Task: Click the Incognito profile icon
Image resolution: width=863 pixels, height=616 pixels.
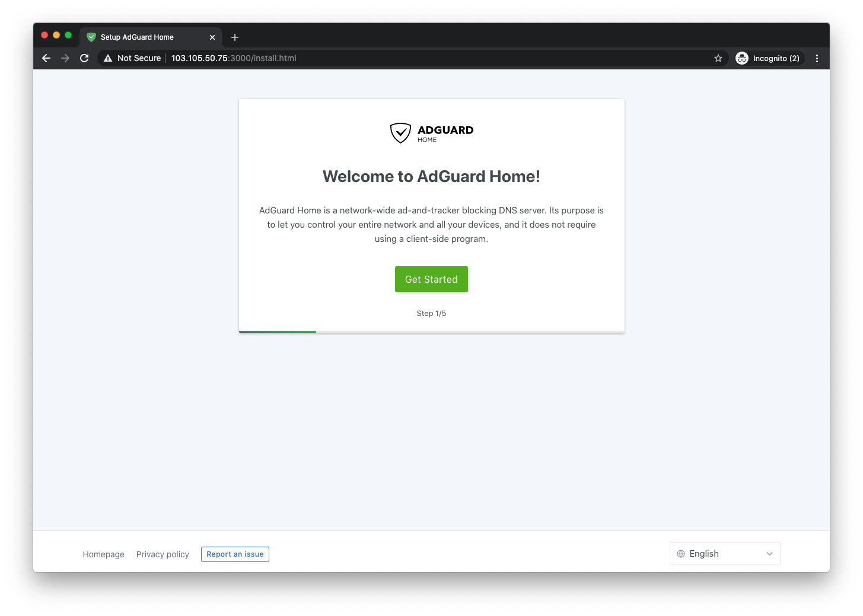Action: coord(742,58)
